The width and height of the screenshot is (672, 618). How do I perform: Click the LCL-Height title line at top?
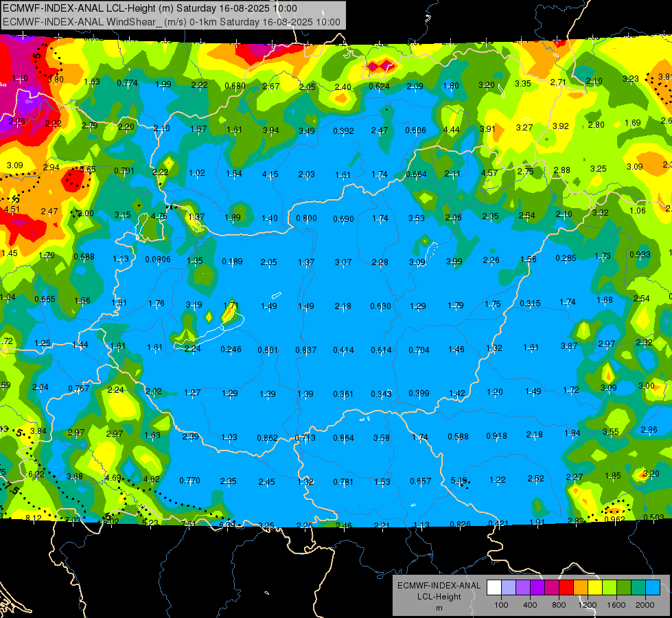(150, 8)
